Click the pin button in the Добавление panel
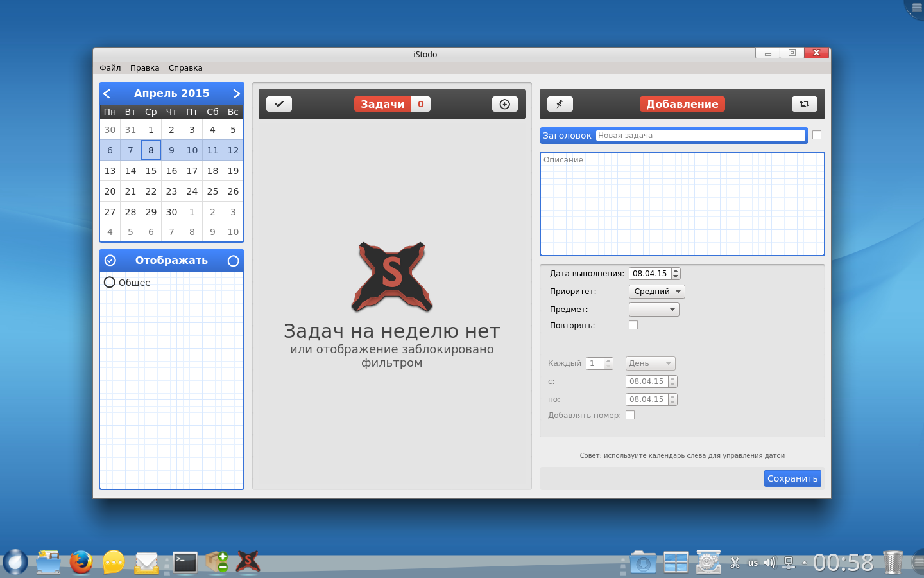This screenshot has width=924, height=578. coord(560,104)
